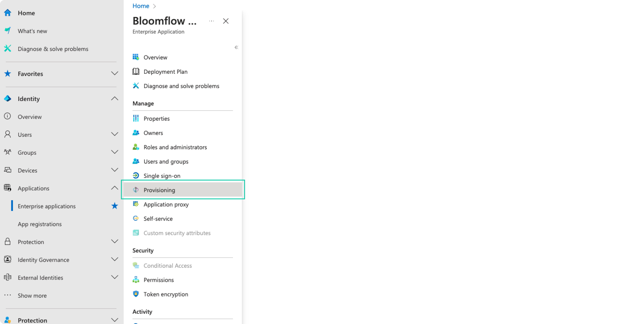Open the Application proxy menu item
The width and height of the screenshot is (644, 324).
[166, 204]
